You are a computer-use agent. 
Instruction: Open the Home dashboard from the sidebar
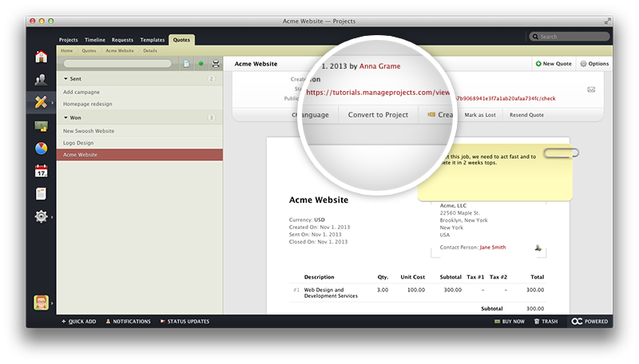[40, 56]
